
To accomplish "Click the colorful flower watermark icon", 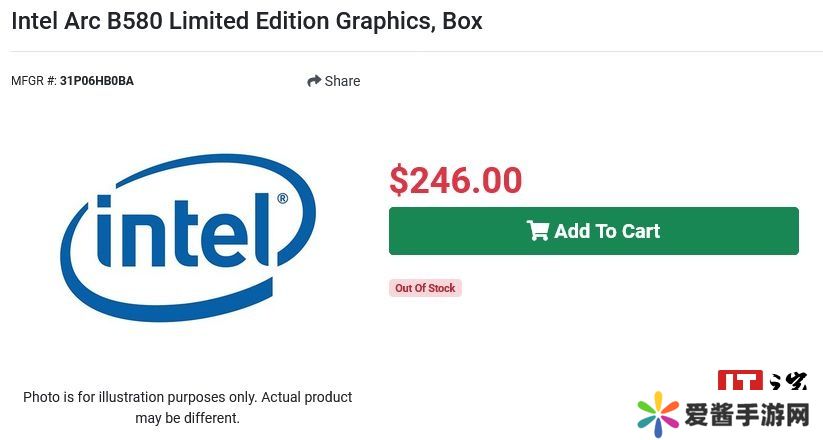I will click(658, 413).
